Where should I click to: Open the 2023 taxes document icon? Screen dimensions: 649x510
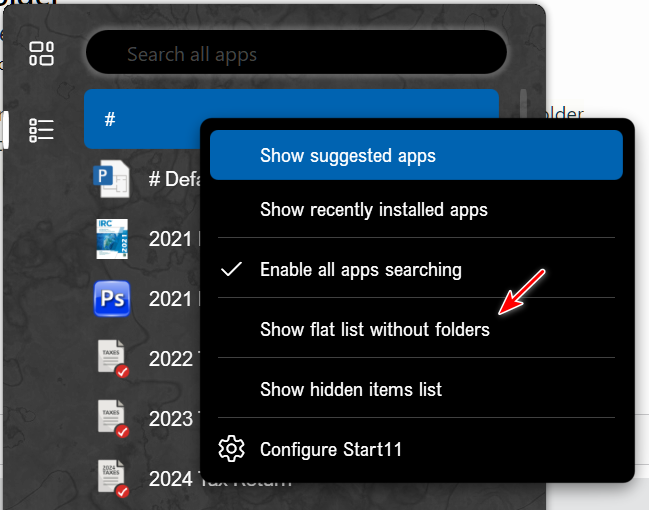click(112, 418)
